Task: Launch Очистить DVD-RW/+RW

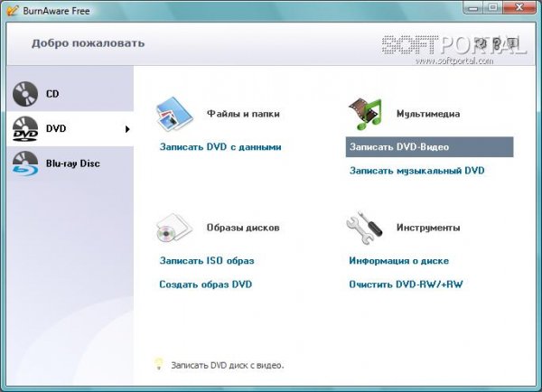Action: (x=406, y=285)
